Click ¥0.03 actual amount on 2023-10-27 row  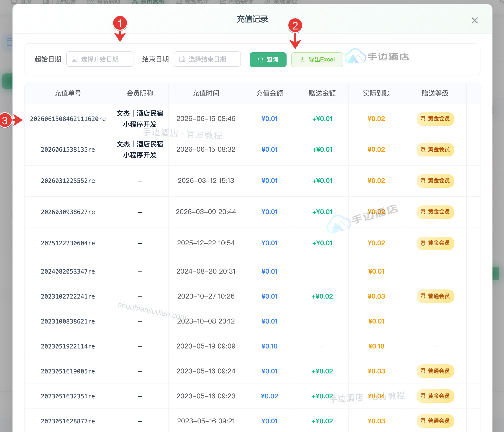point(376,296)
